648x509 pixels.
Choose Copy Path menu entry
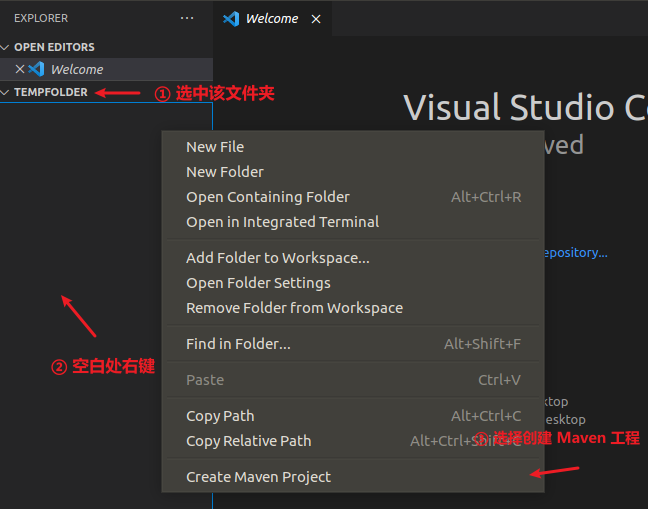coord(353,416)
